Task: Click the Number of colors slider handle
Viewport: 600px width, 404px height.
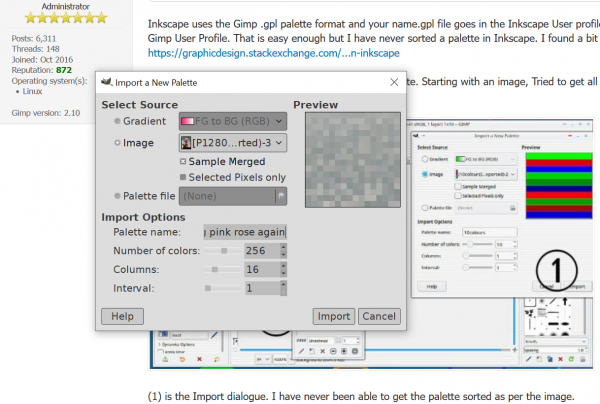Action: pos(224,251)
